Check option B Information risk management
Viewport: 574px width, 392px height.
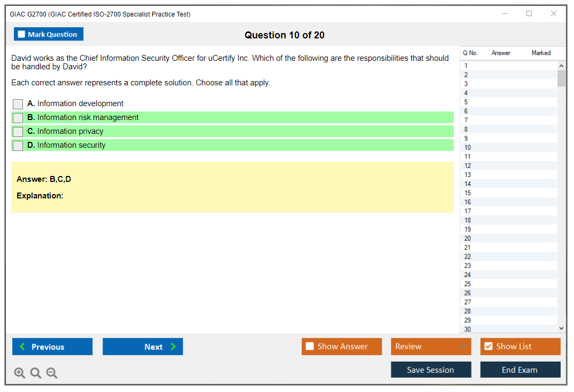pyautogui.click(x=18, y=118)
